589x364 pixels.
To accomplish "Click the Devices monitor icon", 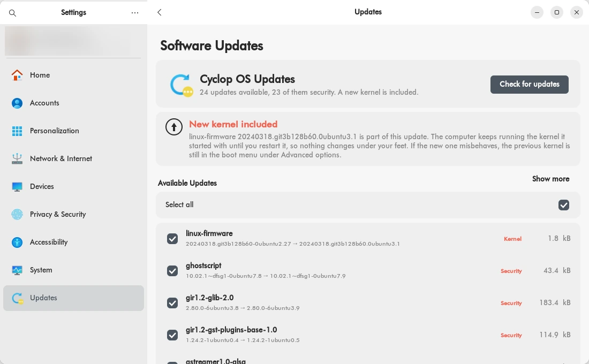I will point(17,187).
